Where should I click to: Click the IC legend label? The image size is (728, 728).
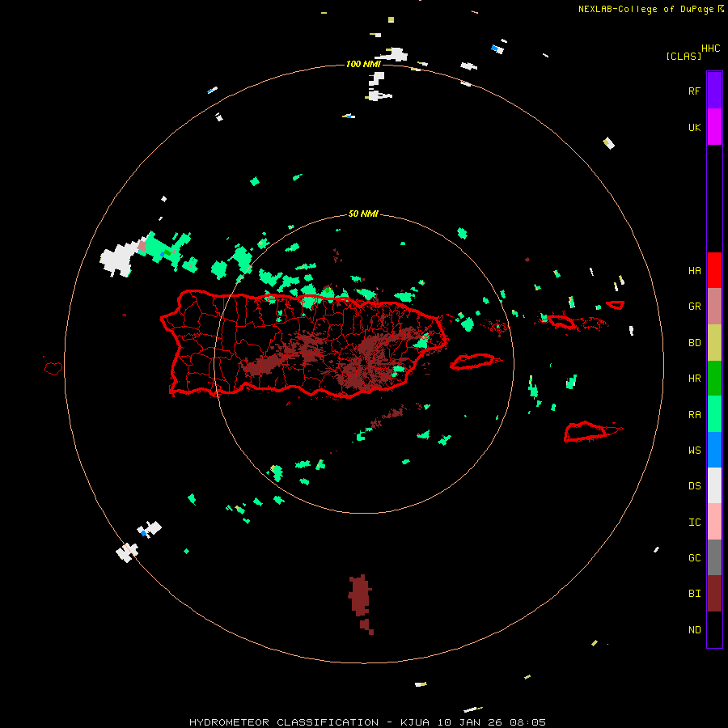point(694,523)
